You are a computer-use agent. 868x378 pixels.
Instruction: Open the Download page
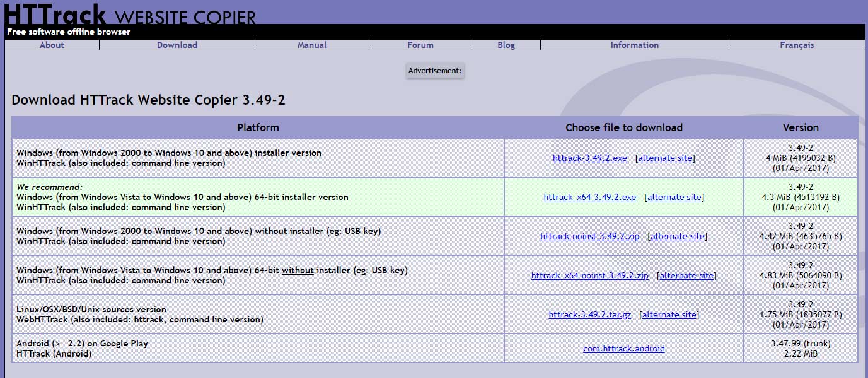(177, 45)
